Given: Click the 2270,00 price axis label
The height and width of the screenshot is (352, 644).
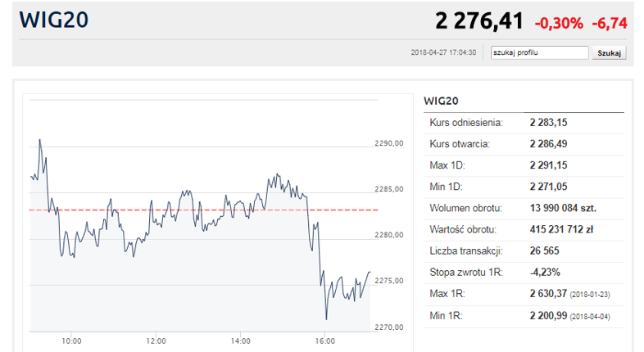Looking at the screenshot, I should point(389,327).
